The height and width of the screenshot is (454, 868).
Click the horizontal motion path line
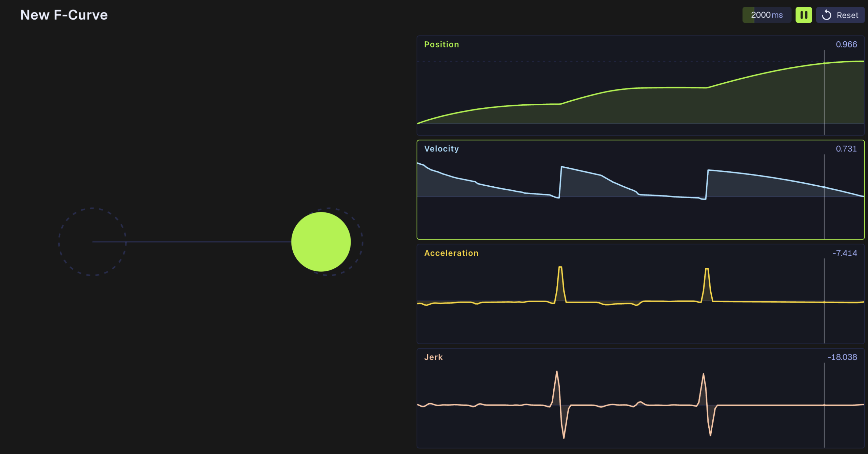tap(192, 242)
